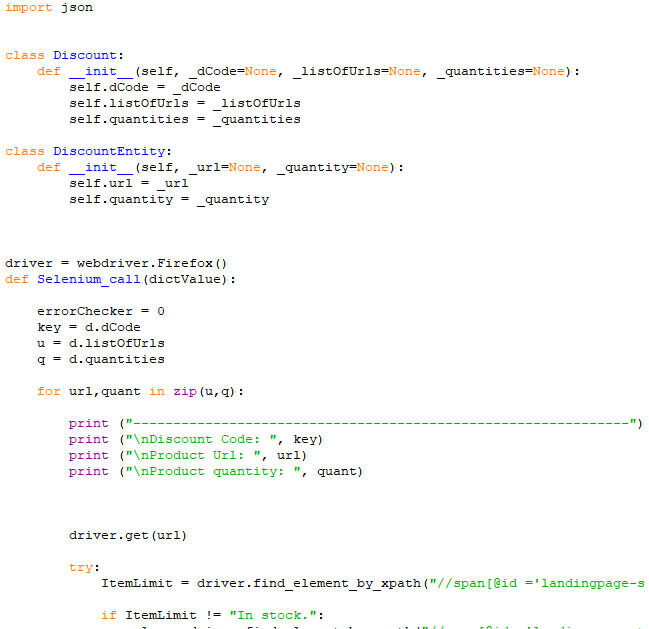Click the 'DiscountEntity' class name

(109, 151)
